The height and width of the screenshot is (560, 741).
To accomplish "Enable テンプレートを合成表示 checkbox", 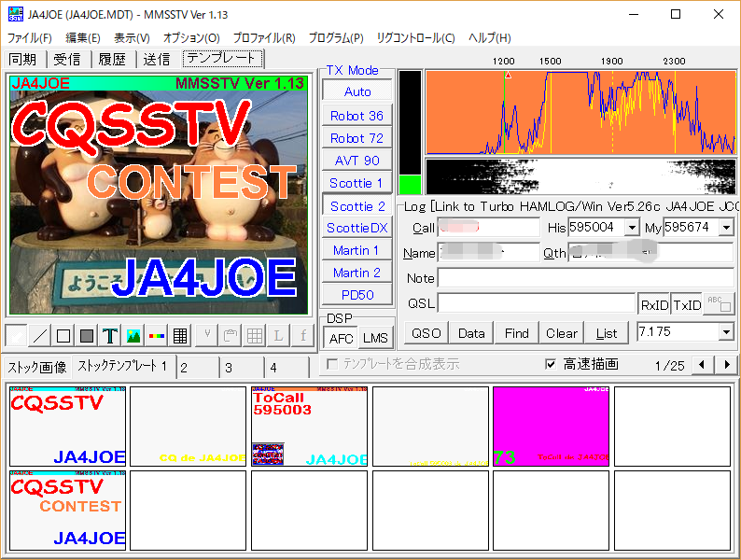I will point(332,364).
